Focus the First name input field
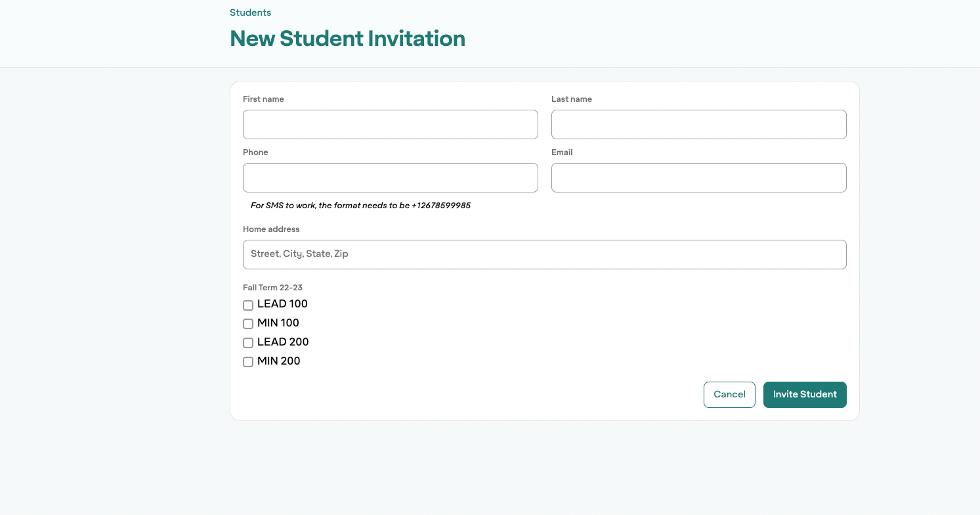Screen dimensions: 980x515 coord(390,125)
